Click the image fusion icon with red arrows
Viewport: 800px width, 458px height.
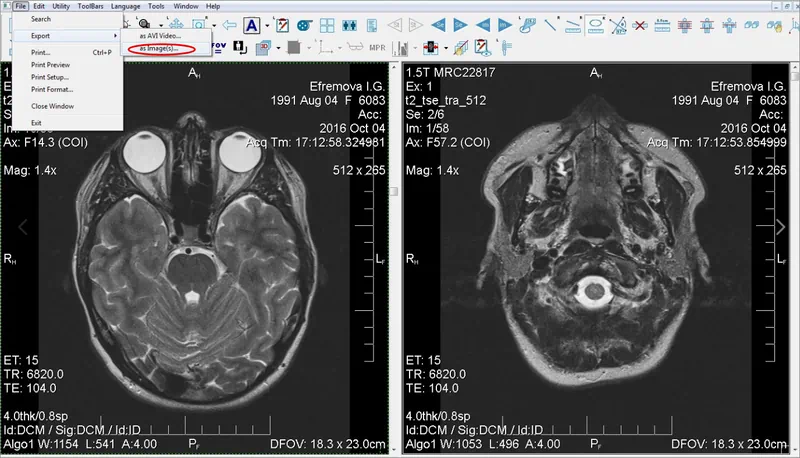click(431, 48)
